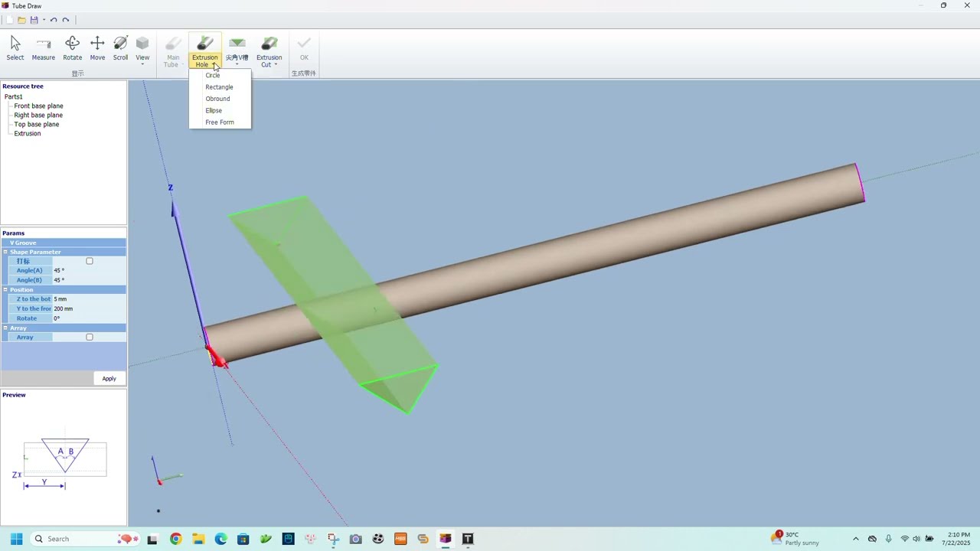Show hidden system tray icons
Screen dimensions: 980x551
coord(856,539)
